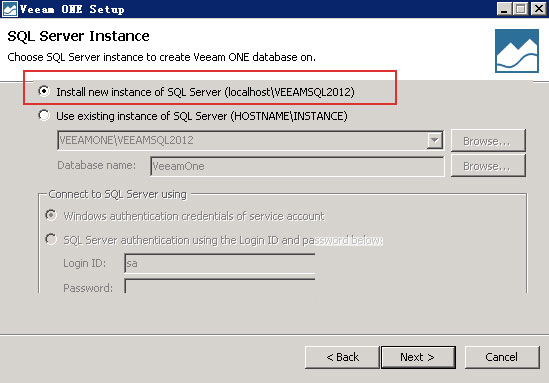
Task: Close the Veeam ONE Setup window
Action: click(538, 9)
